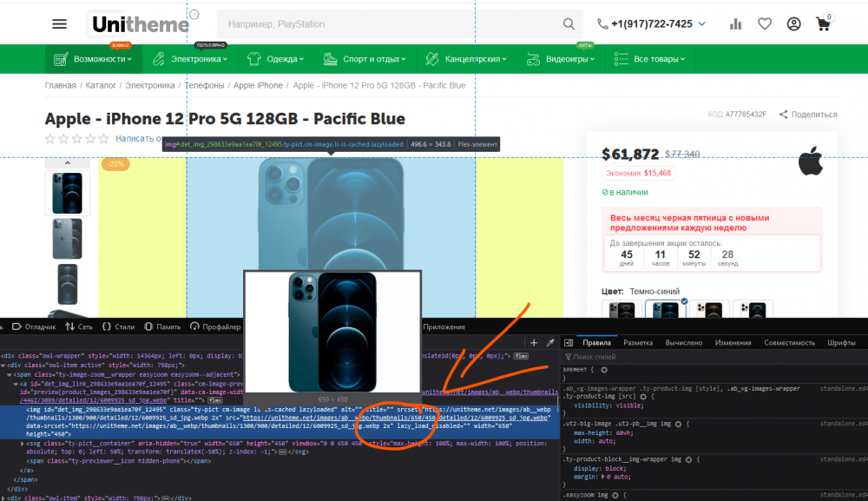Screen dimensions: 868x501
Task: Open the phone number dropdown arrow
Action: (702, 24)
